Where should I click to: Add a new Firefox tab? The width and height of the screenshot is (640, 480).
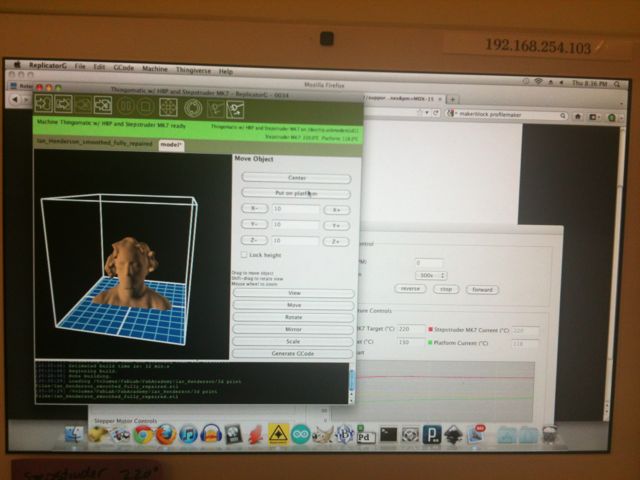tap(453, 99)
